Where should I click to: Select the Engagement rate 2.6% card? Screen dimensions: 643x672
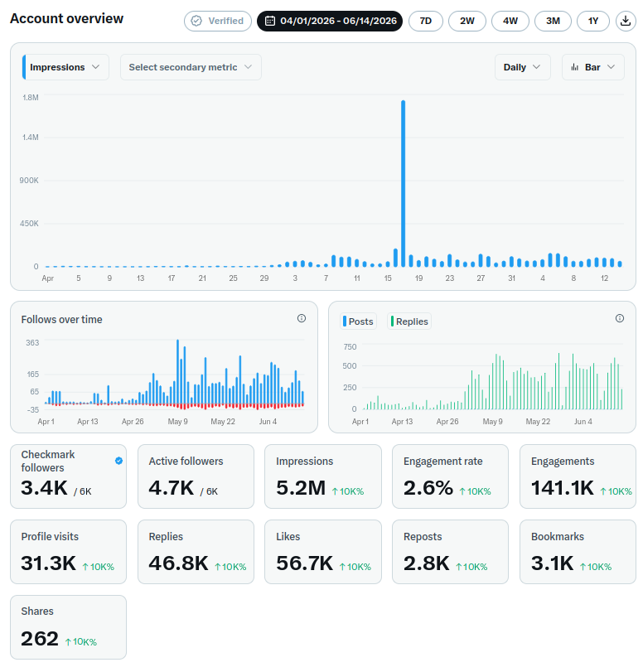tap(451, 476)
